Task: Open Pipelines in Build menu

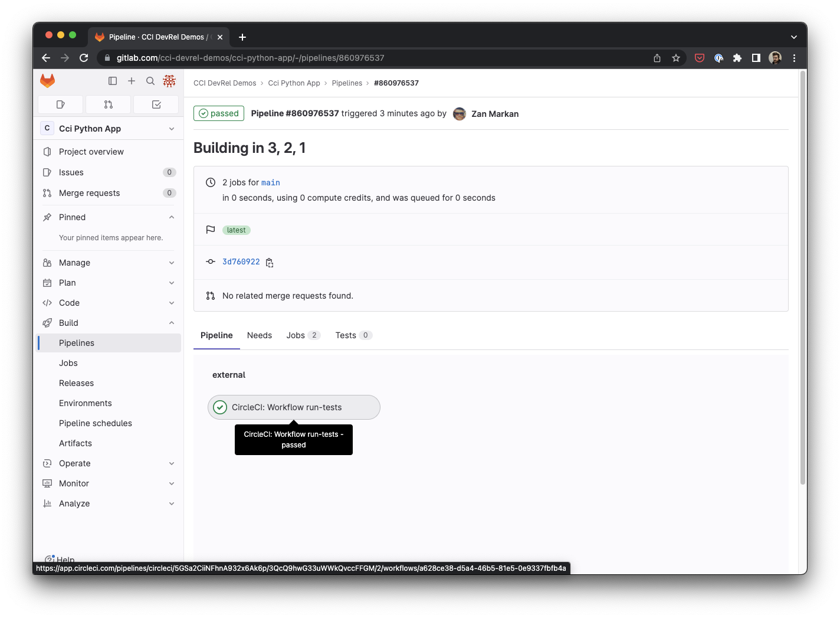Action: tap(109, 343)
